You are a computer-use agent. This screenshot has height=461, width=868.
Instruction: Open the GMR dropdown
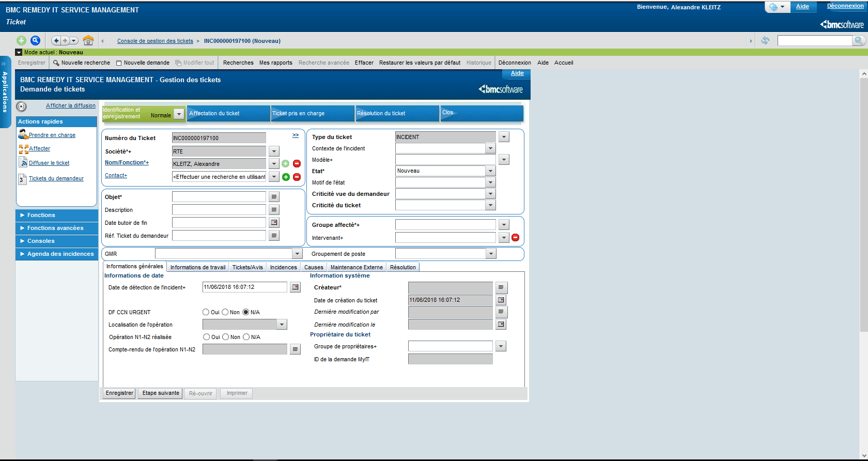(297, 254)
